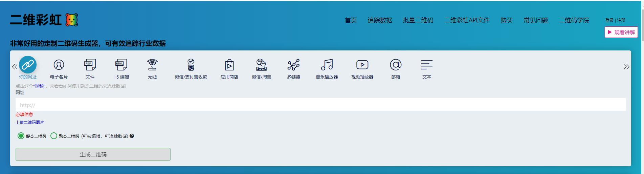The width and height of the screenshot is (644, 174).
Task: Pick the 多链接 multi-link icon
Action: [293, 65]
